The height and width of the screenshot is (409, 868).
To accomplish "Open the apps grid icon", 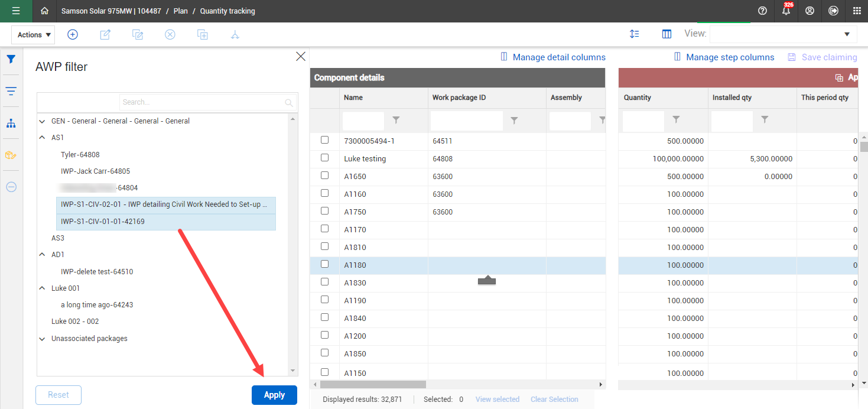I will pos(857,11).
